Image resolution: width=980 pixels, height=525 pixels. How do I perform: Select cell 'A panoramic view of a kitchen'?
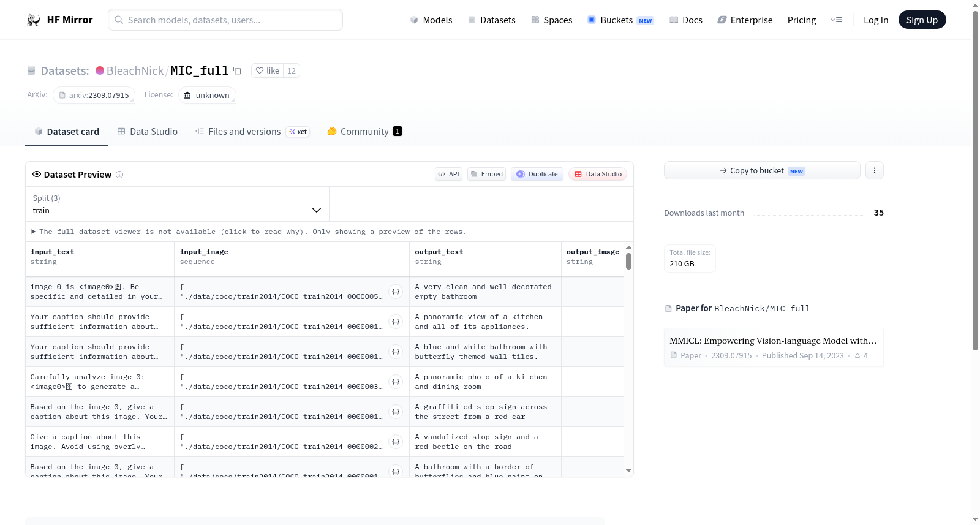(x=485, y=322)
